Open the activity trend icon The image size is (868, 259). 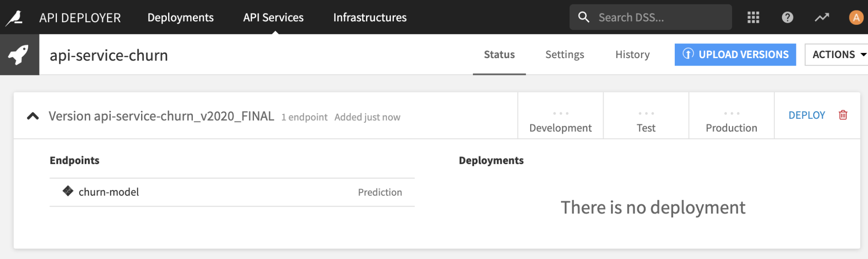822,17
